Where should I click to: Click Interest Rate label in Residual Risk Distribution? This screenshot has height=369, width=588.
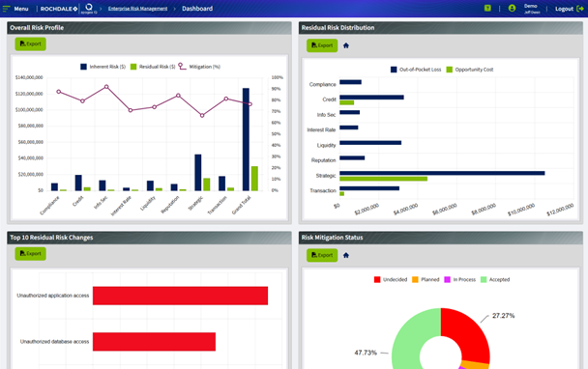point(321,130)
